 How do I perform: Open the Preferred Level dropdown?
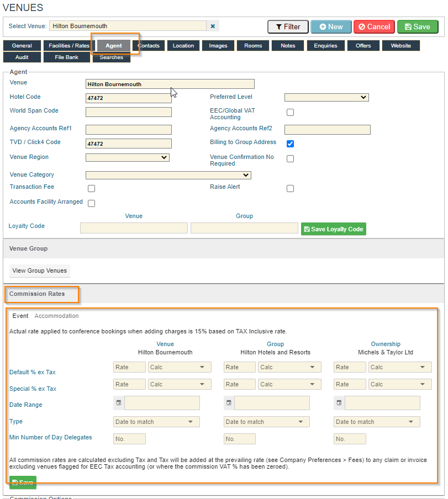326,97
